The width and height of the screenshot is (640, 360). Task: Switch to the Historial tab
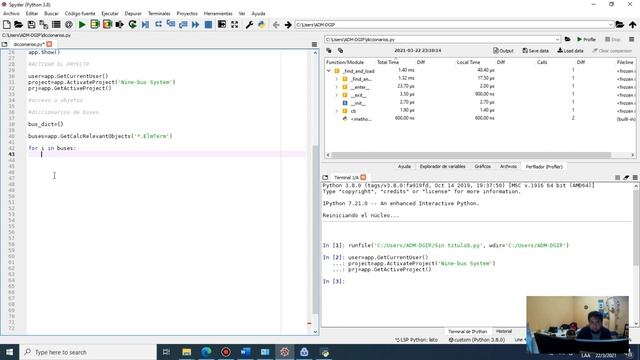(504, 331)
